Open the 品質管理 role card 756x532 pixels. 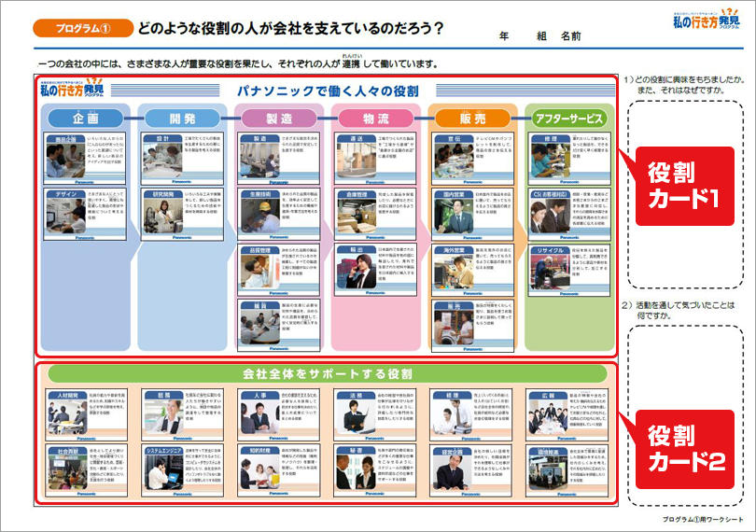click(279, 270)
